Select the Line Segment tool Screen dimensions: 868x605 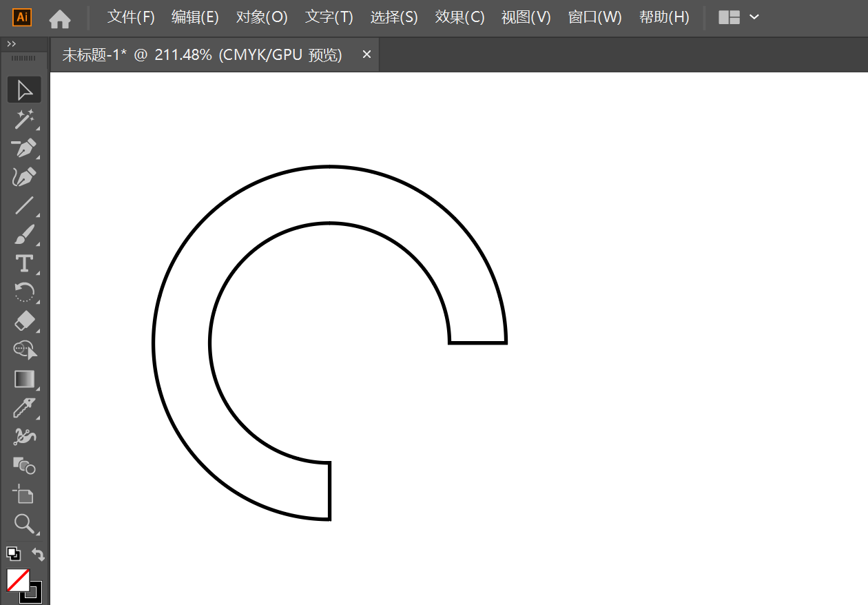pyautogui.click(x=24, y=205)
